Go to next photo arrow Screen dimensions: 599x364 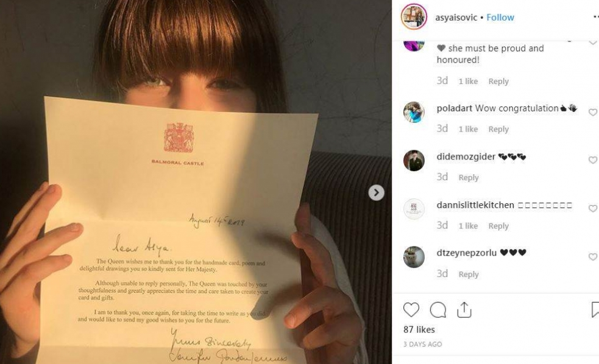[377, 193]
